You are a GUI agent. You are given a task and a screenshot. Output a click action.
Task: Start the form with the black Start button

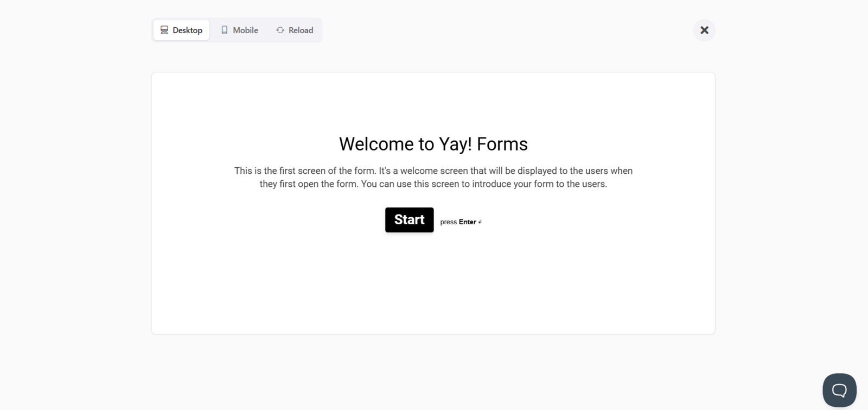pyautogui.click(x=410, y=220)
